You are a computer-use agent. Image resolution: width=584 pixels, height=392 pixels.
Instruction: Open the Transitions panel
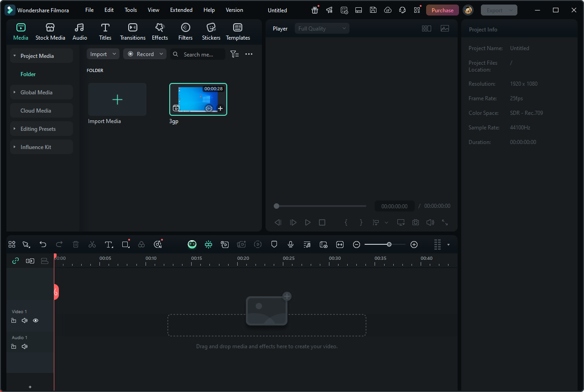(132, 31)
